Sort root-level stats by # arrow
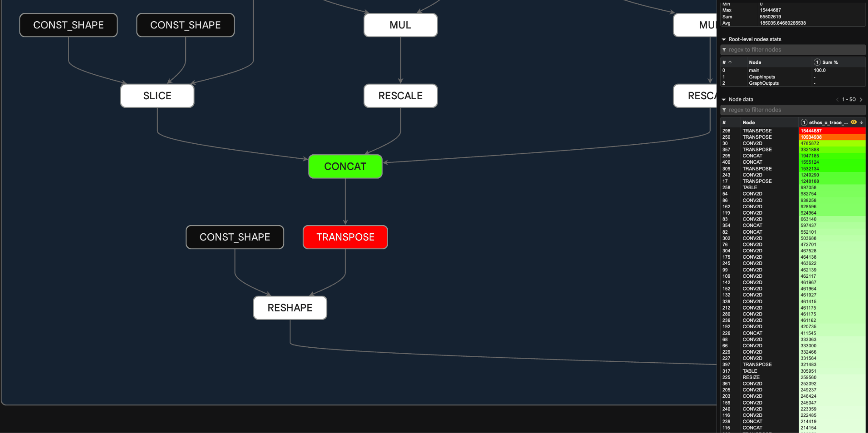The height and width of the screenshot is (433, 868). tap(730, 62)
